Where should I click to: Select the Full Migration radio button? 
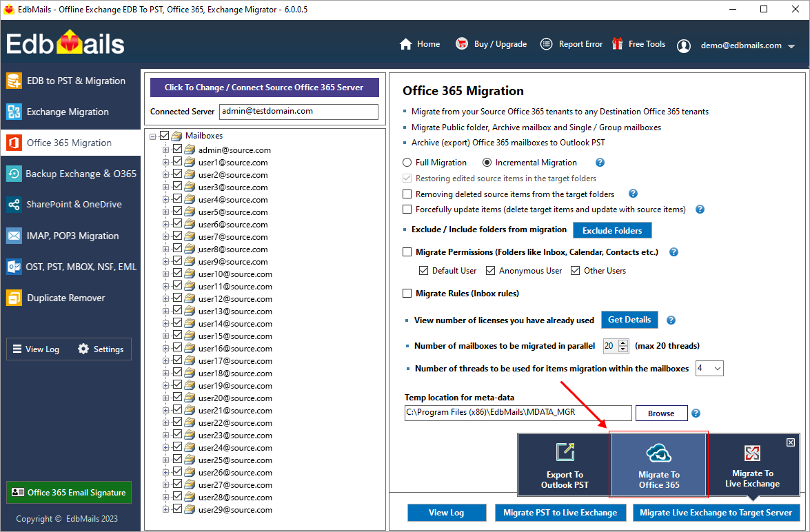(x=407, y=162)
